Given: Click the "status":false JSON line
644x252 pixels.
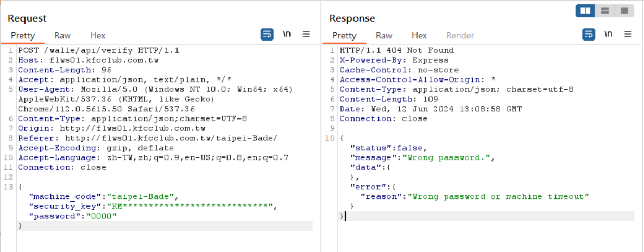Looking at the screenshot, I should pyautogui.click(x=389, y=148).
